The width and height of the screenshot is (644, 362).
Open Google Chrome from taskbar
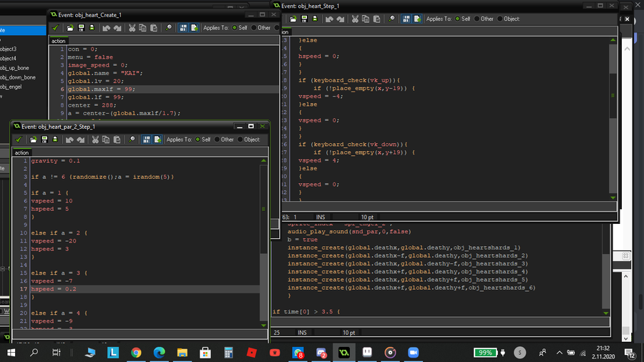pos(136,353)
